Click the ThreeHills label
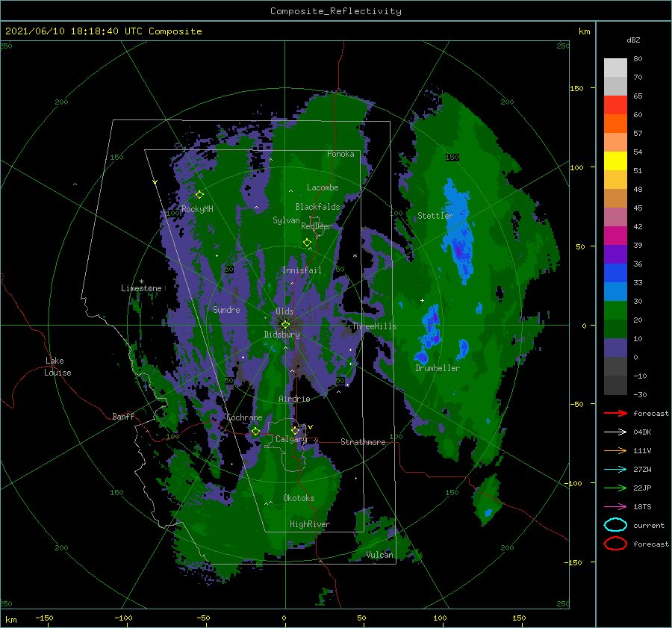 point(375,326)
